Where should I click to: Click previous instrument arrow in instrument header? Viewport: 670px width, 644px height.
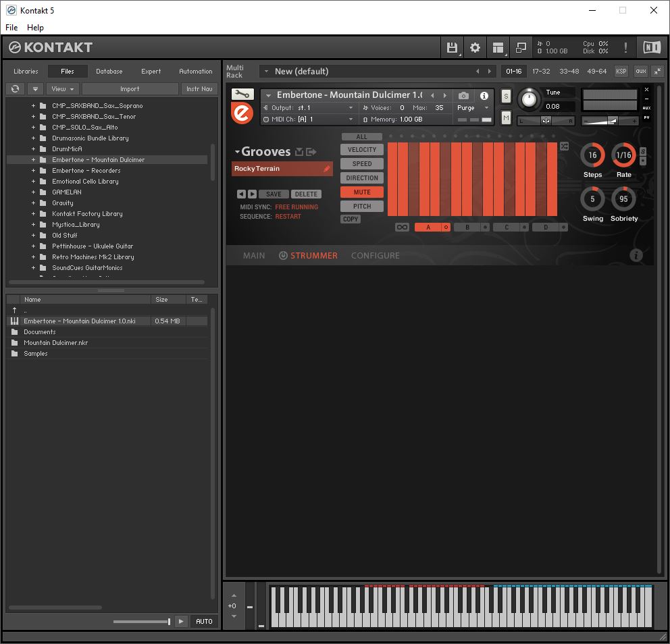(x=432, y=96)
